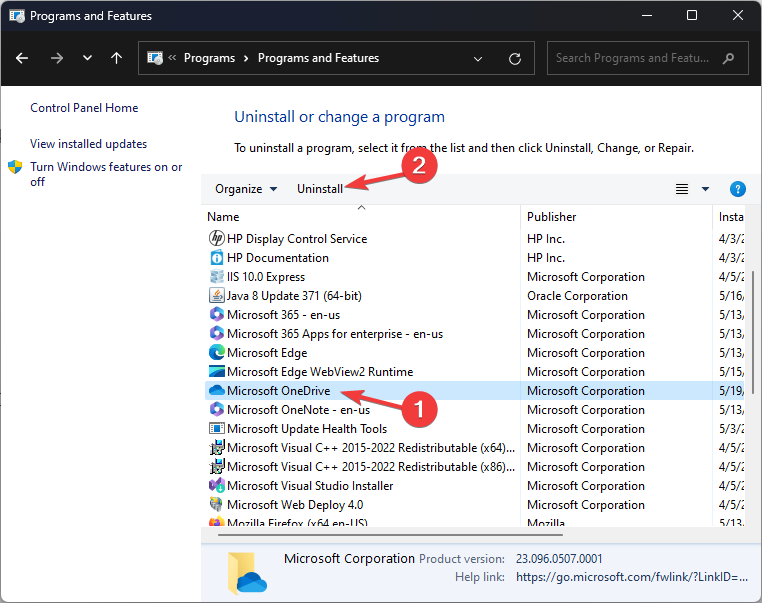Expand the address bar history dropdown

[478, 59]
